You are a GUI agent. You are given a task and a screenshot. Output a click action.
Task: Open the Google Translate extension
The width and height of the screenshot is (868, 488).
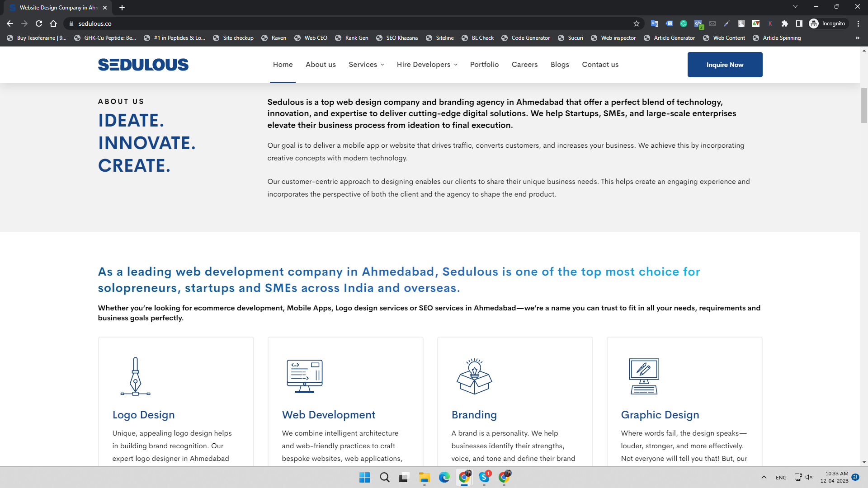coord(654,23)
